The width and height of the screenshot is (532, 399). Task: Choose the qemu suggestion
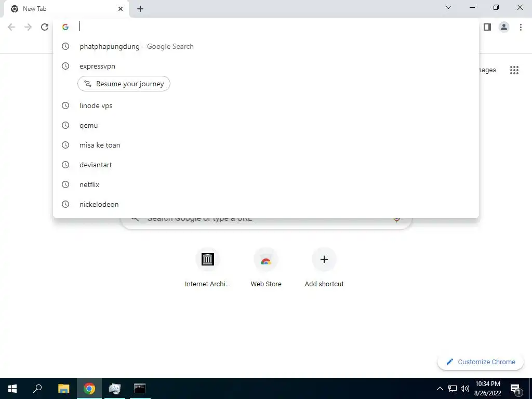click(x=266, y=125)
